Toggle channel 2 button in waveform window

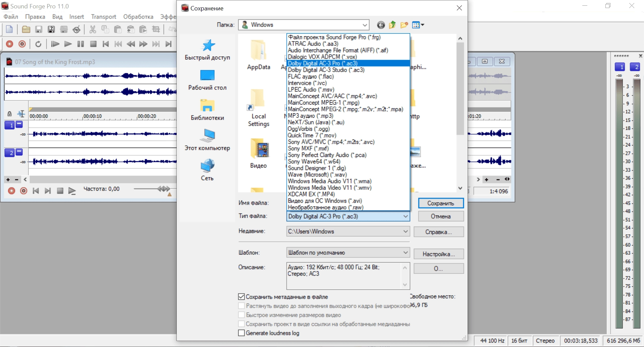click(x=9, y=153)
